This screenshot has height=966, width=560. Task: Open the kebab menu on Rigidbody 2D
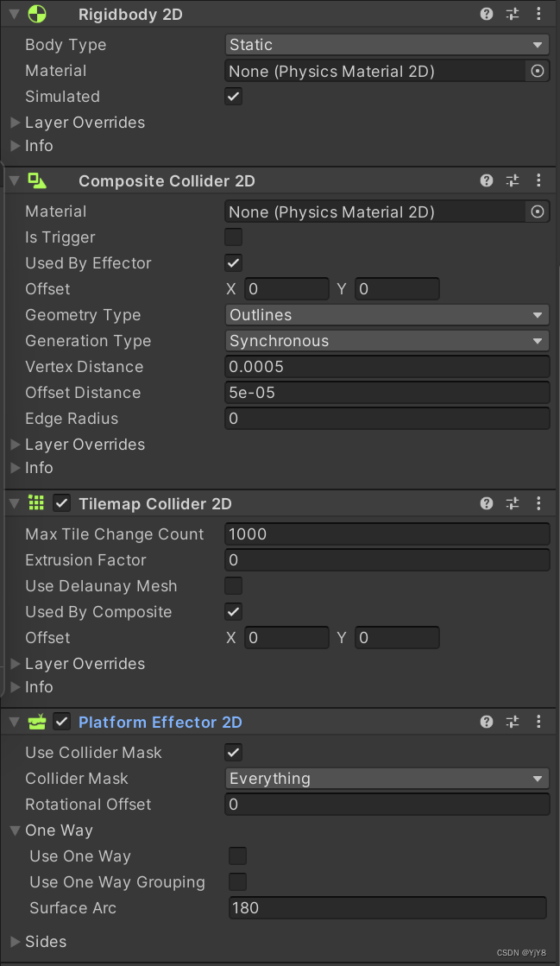click(x=538, y=14)
